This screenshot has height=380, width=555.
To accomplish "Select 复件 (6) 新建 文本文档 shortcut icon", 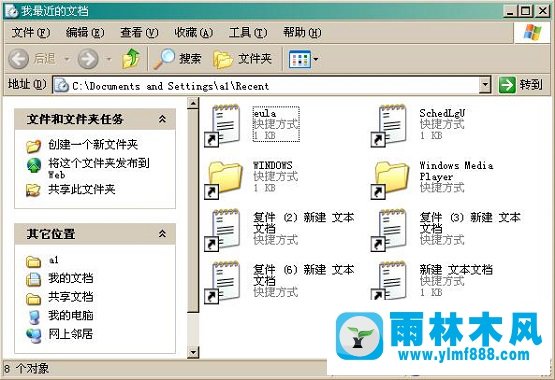I will point(223,282).
